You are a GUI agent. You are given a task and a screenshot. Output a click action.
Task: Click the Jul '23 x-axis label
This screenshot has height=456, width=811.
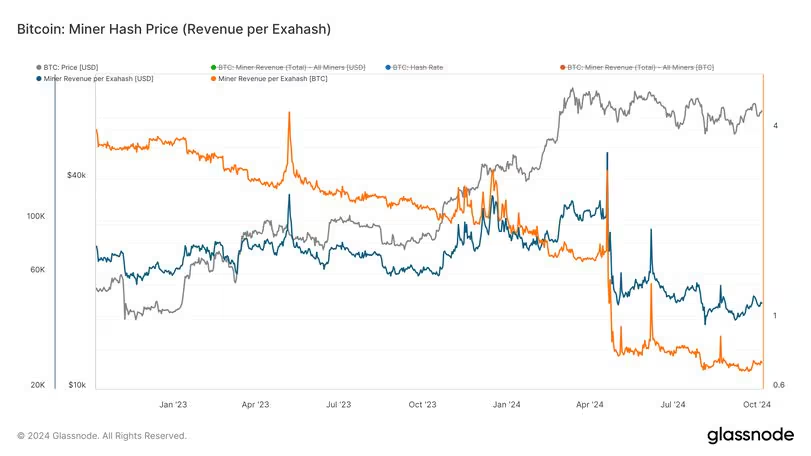(x=339, y=404)
